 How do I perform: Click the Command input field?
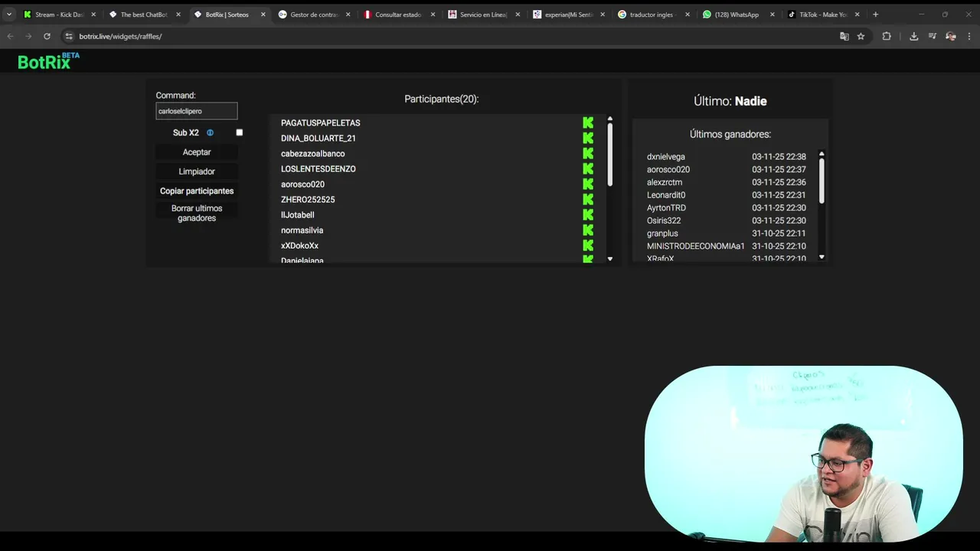[197, 111]
